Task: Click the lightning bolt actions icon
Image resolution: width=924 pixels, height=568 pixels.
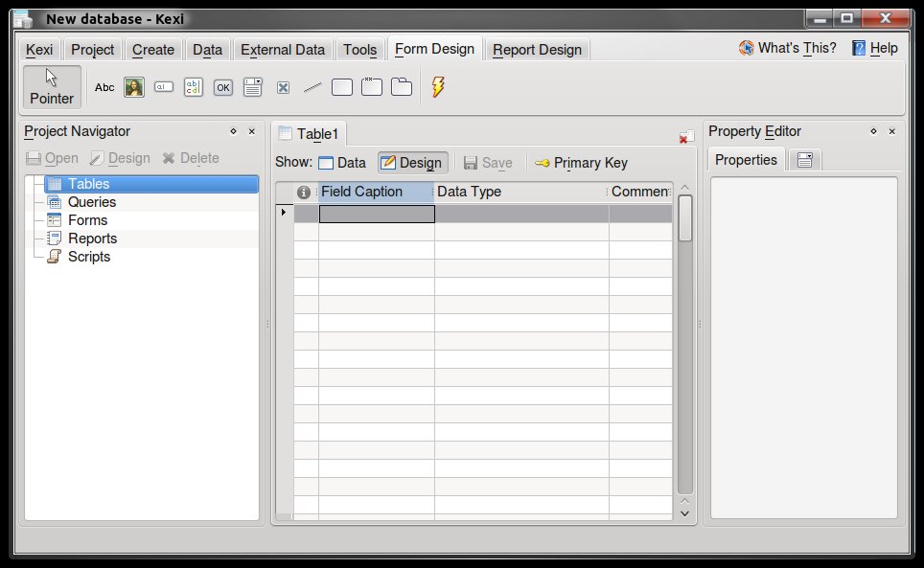Action: pyautogui.click(x=438, y=87)
